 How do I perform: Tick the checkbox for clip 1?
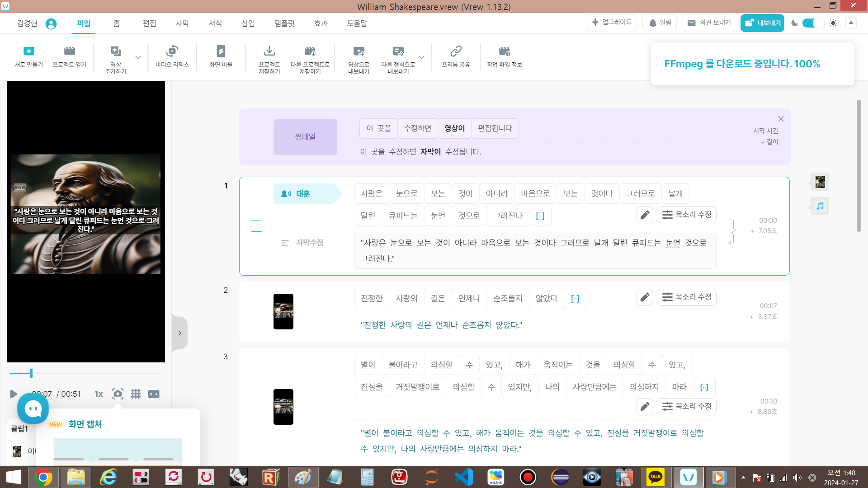[256, 226]
